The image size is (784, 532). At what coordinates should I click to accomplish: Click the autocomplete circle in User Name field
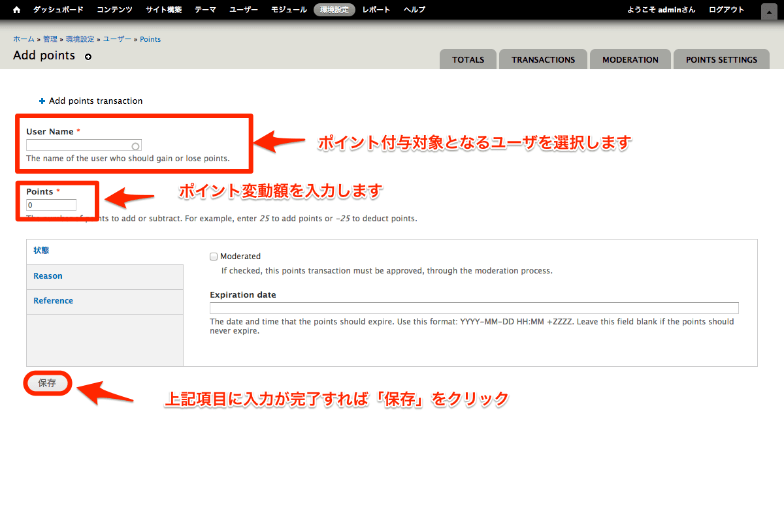[135, 146]
